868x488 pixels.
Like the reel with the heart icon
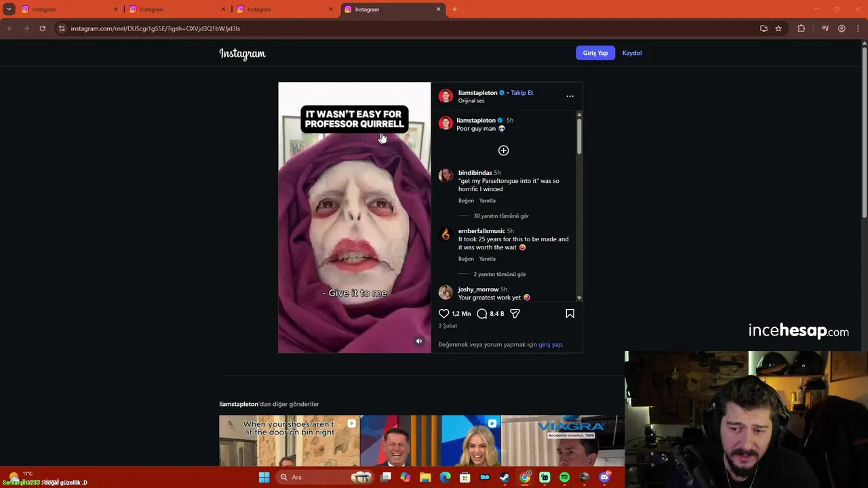pyautogui.click(x=443, y=314)
